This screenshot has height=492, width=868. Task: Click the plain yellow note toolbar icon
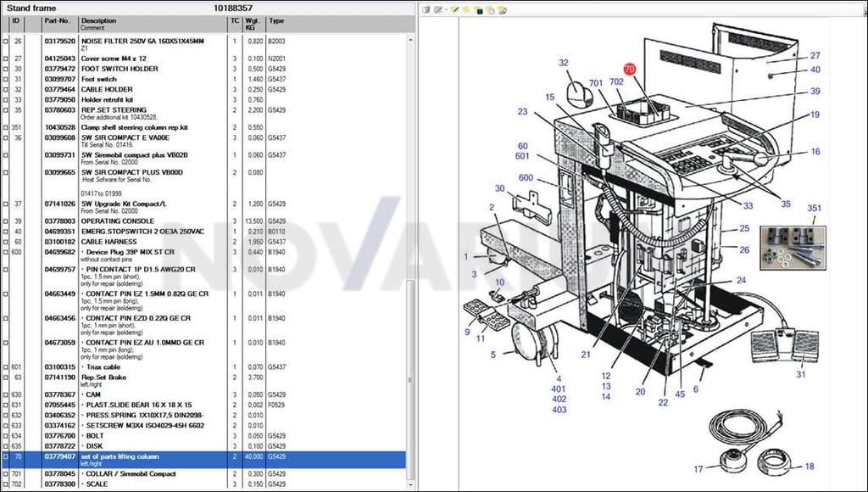point(467,9)
